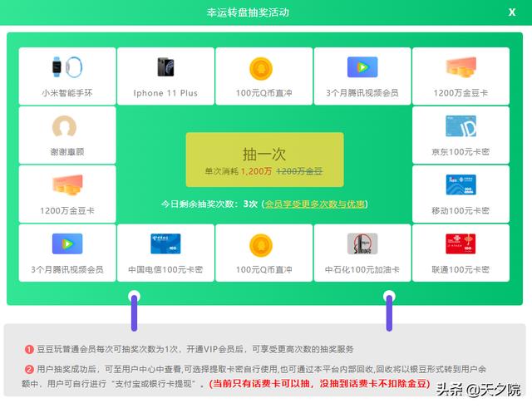Click the 谢谢惠顾 avatar icon

(x=66, y=126)
